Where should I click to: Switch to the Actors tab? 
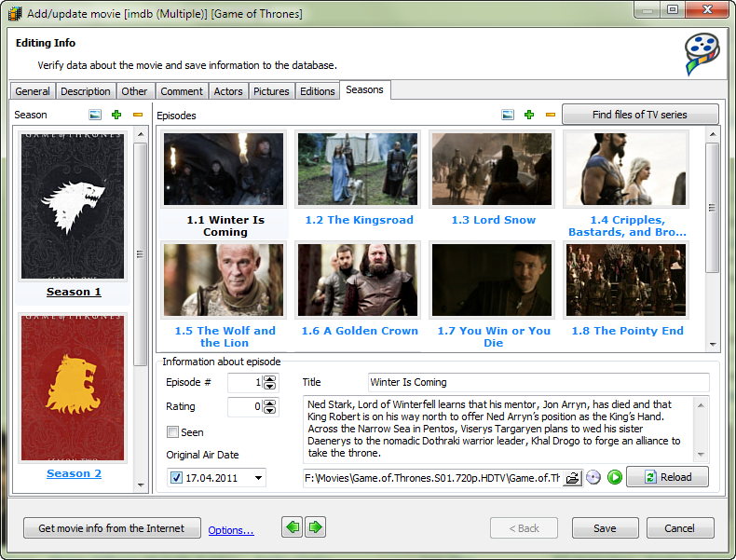[x=228, y=91]
